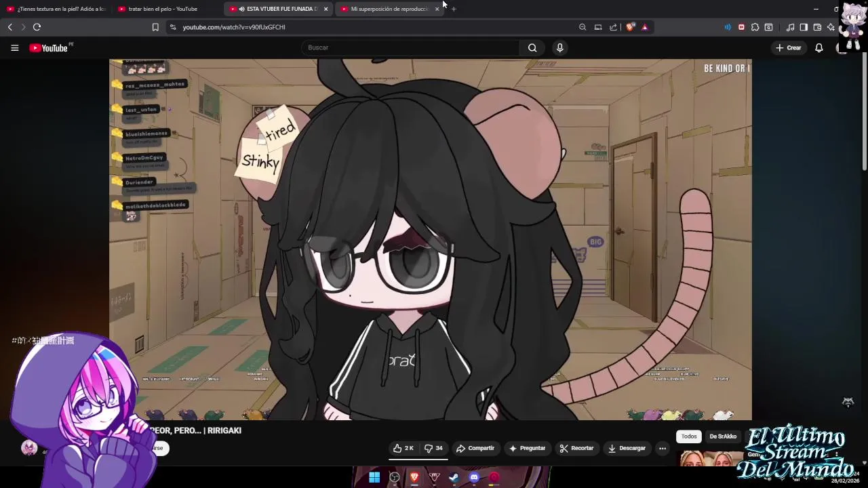Click the Recortar clip button
Screen dimensions: 868x488
pos(576,448)
